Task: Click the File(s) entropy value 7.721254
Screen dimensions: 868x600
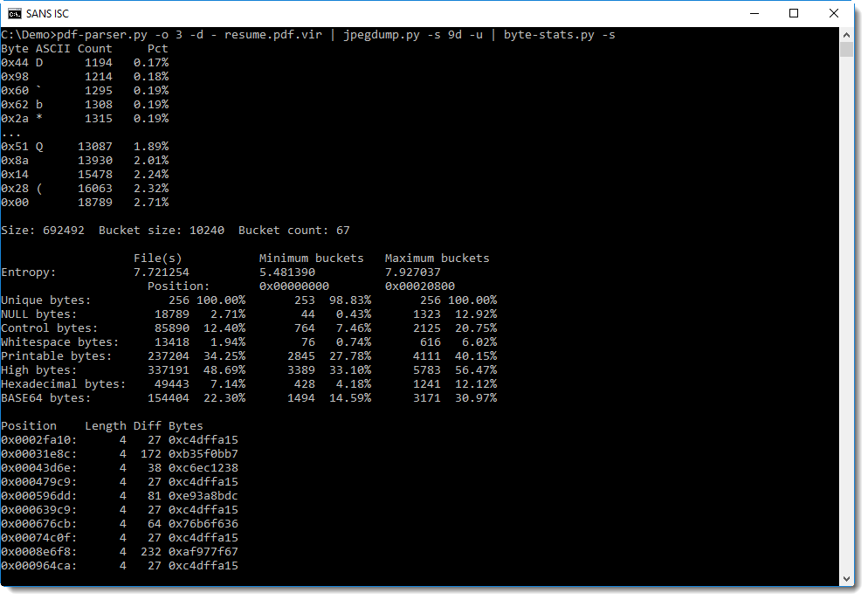Action: tap(161, 272)
